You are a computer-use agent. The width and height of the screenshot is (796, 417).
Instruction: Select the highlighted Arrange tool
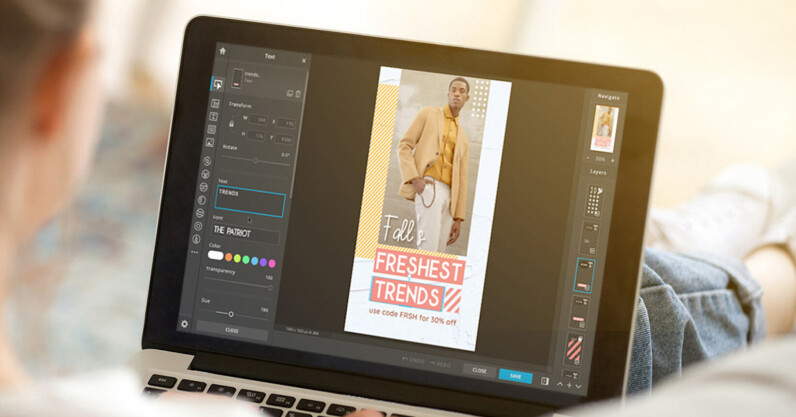coord(216,84)
